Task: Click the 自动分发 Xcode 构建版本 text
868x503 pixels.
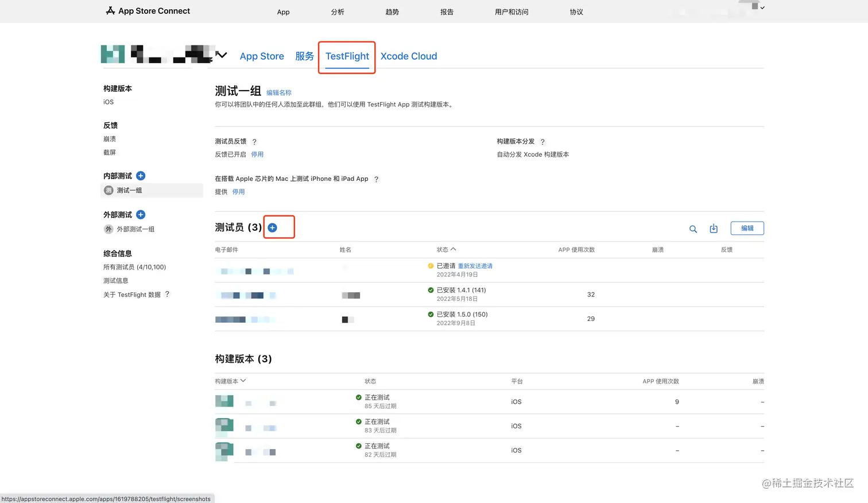Action: (x=533, y=154)
